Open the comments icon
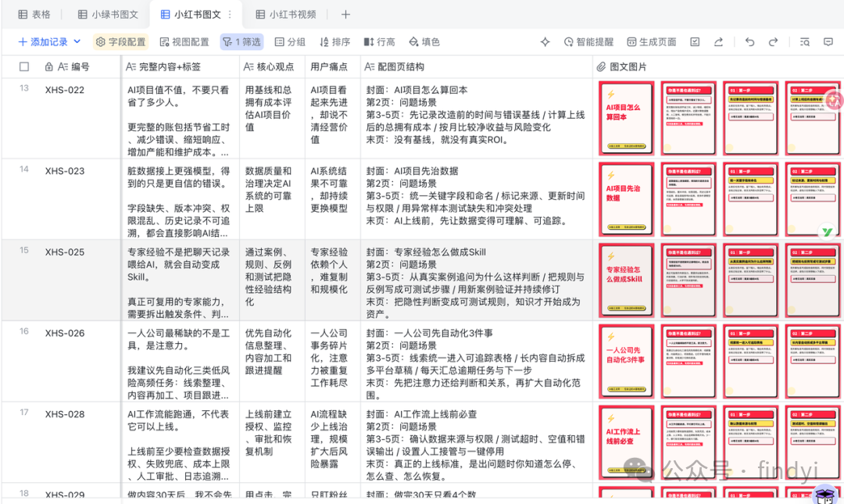 click(828, 42)
